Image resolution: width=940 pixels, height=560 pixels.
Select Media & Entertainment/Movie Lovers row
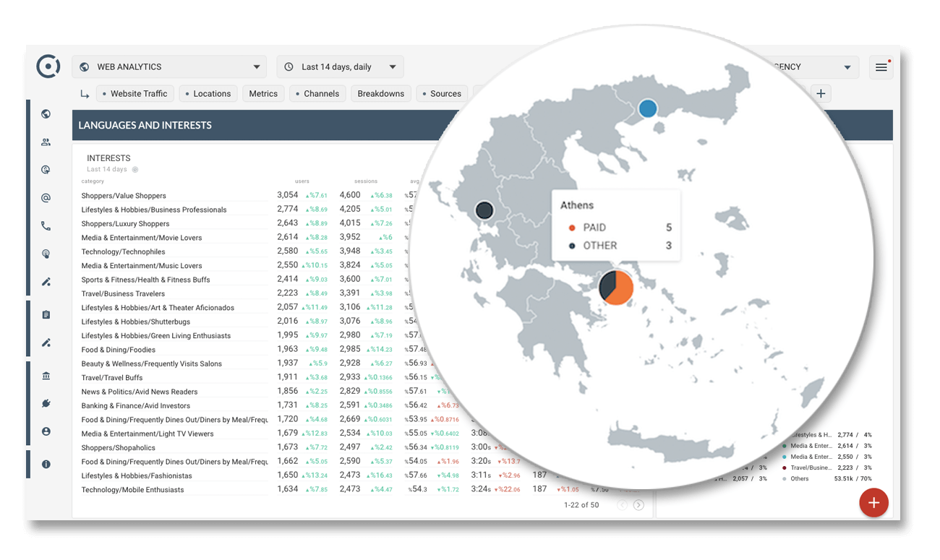click(x=142, y=238)
